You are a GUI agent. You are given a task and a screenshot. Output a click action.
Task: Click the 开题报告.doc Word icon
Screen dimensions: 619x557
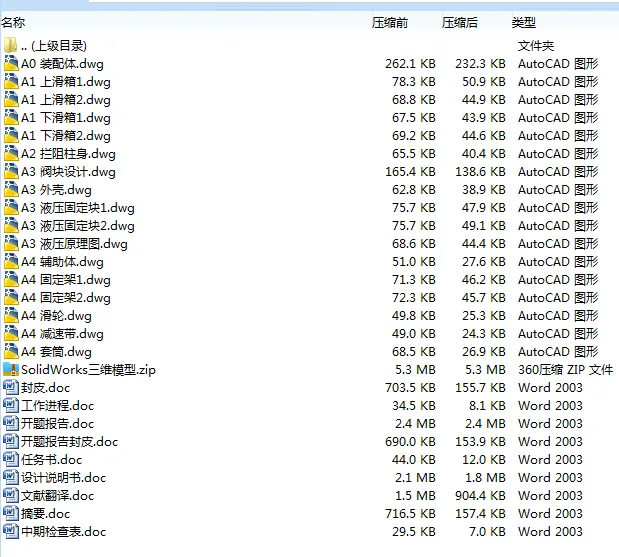(x=11, y=424)
